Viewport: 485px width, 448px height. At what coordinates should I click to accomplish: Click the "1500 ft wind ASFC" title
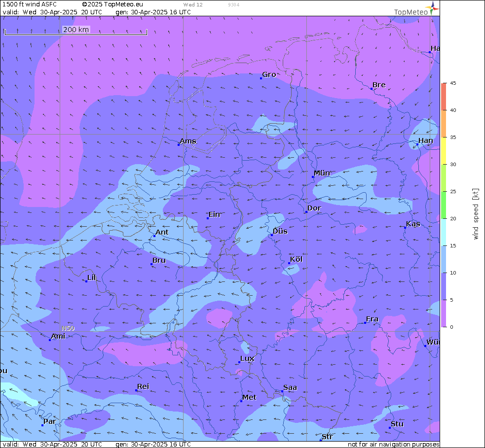click(x=30, y=4)
